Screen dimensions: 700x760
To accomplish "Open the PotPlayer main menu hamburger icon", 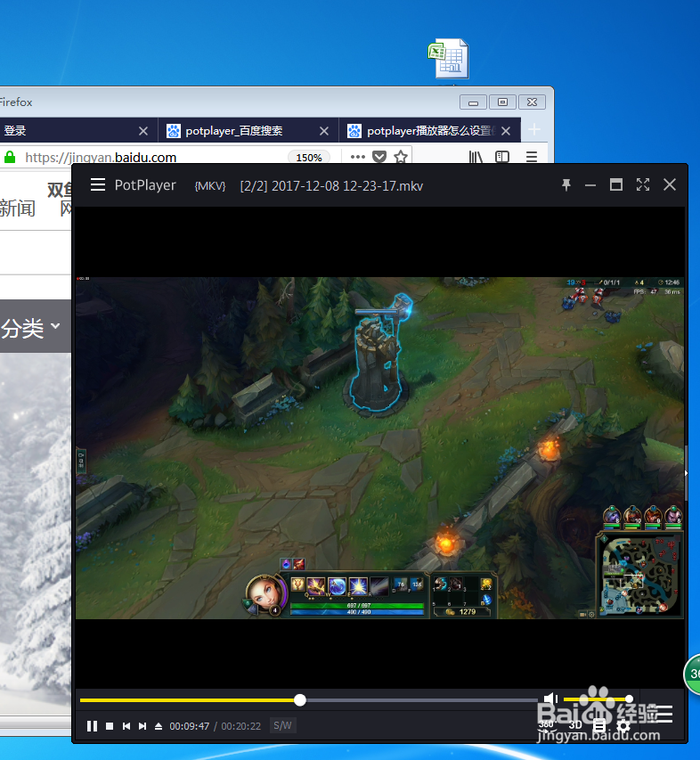I will (98, 184).
